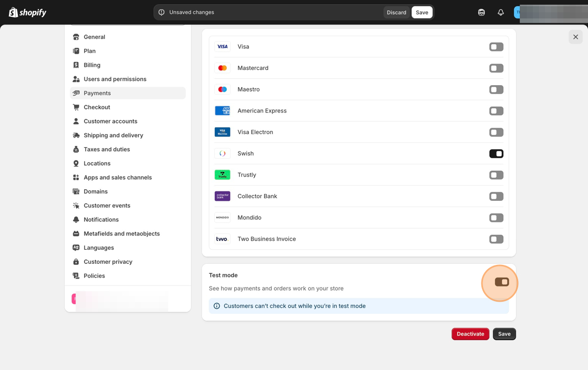This screenshot has width=588, height=370.
Task: Click the Shopify logo
Action: click(x=27, y=13)
